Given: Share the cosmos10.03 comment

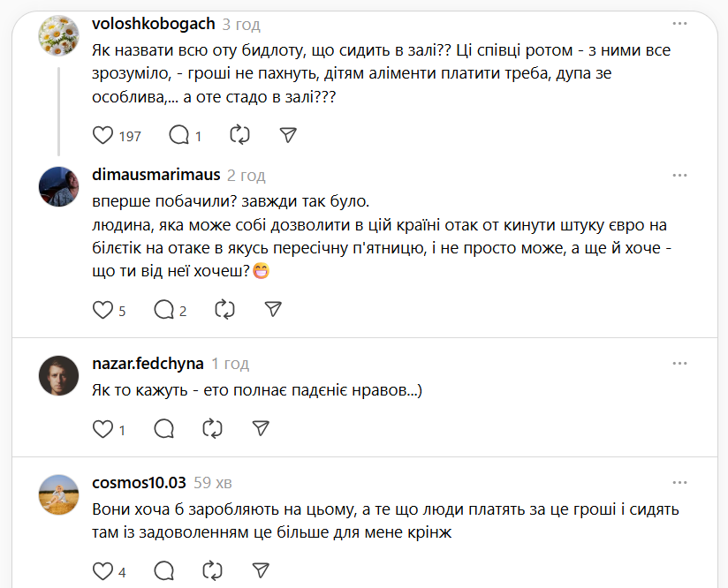Looking at the screenshot, I should tap(260, 570).
